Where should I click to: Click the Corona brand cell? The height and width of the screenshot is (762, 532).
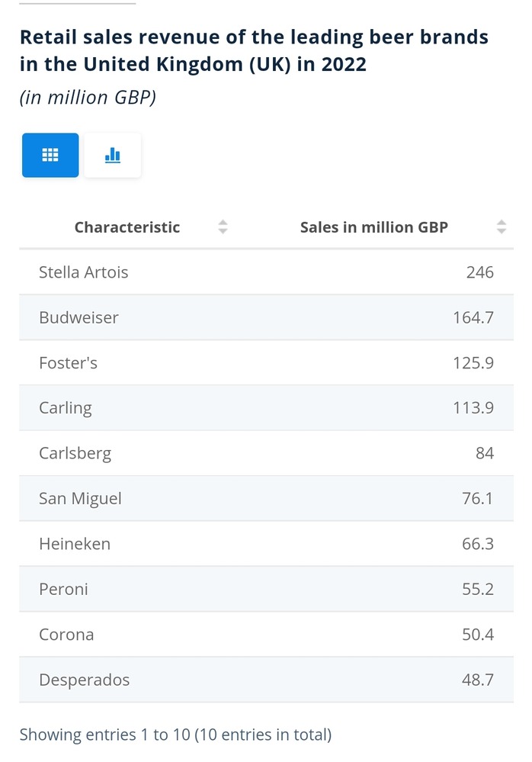click(66, 635)
